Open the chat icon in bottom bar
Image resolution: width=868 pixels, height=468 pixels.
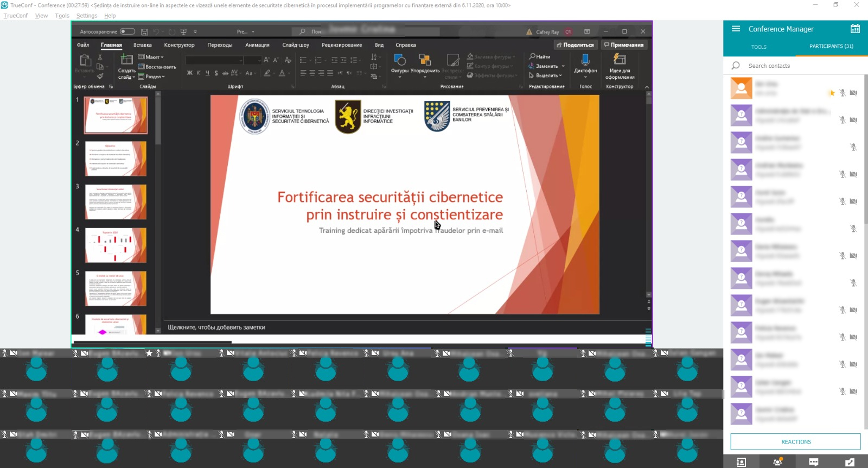click(x=814, y=462)
